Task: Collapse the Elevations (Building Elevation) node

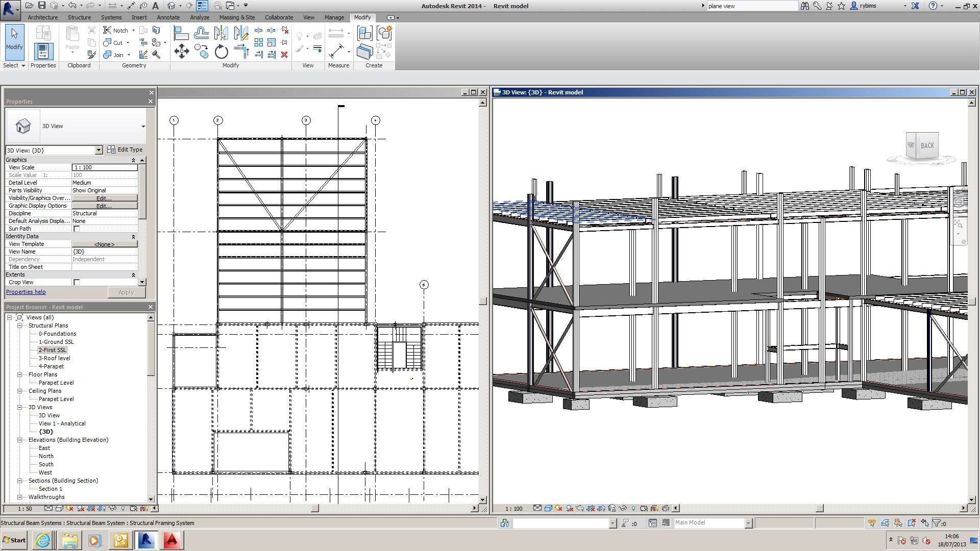Action: tap(19, 440)
